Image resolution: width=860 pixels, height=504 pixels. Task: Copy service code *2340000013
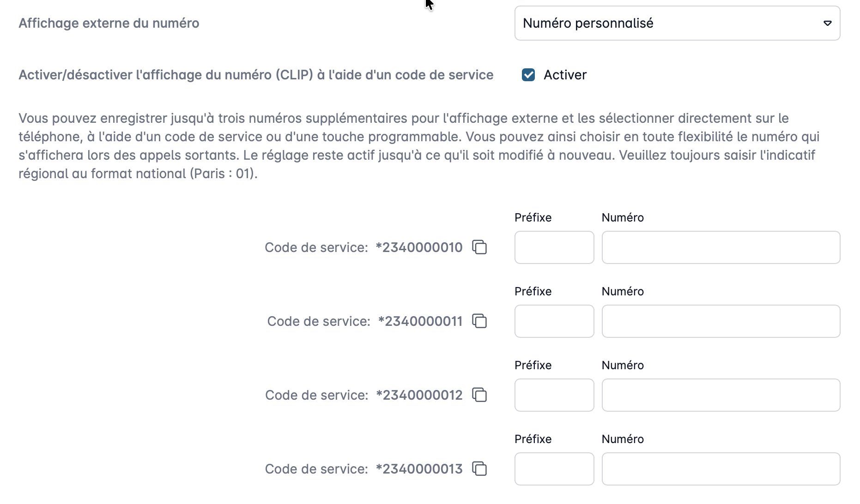point(479,469)
